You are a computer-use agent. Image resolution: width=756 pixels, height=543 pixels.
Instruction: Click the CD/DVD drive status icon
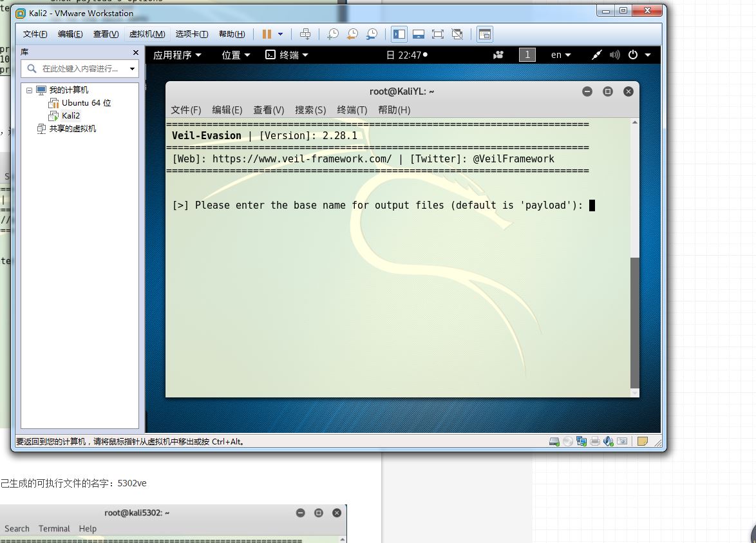(x=568, y=442)
